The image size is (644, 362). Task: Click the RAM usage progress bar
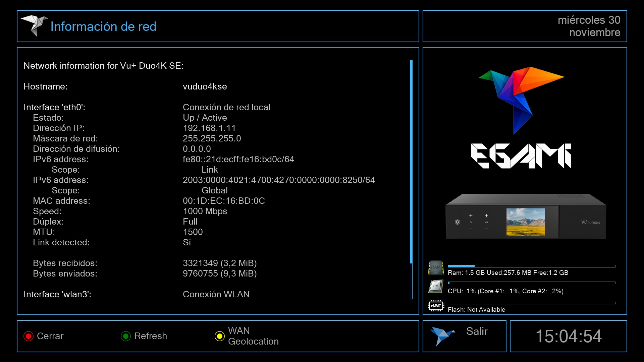pos(531,266)
